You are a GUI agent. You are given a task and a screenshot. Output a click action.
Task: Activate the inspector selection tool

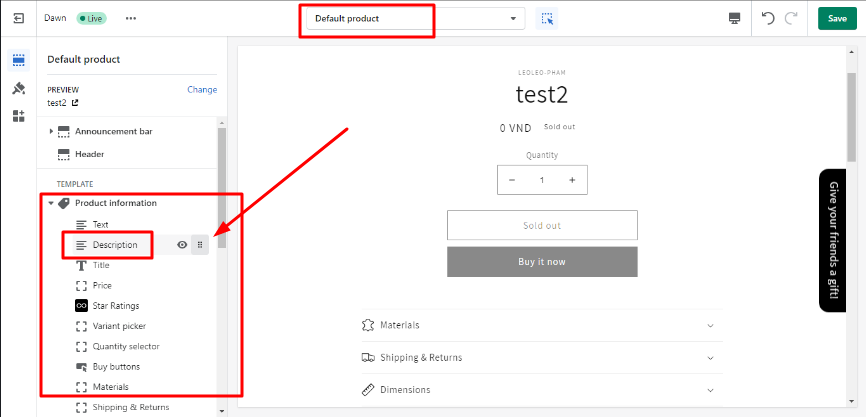[x=547, y=18]
